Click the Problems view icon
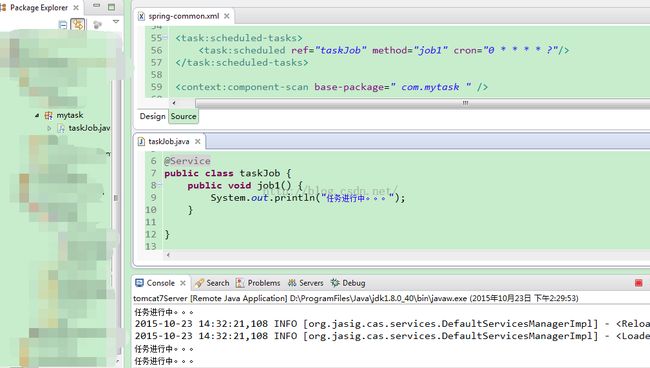 240,283
